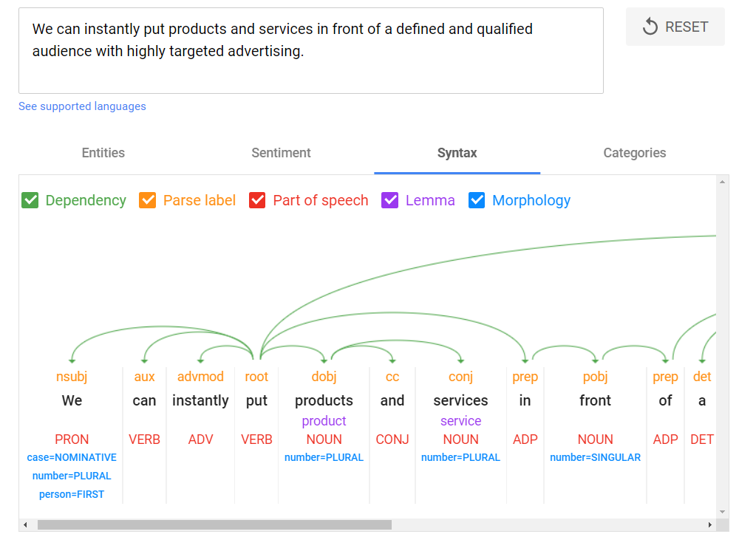This screenshot has width=756, height=537.
Task: Click the vertical scrollbar down arrow
Action: [x=723, y=512]
